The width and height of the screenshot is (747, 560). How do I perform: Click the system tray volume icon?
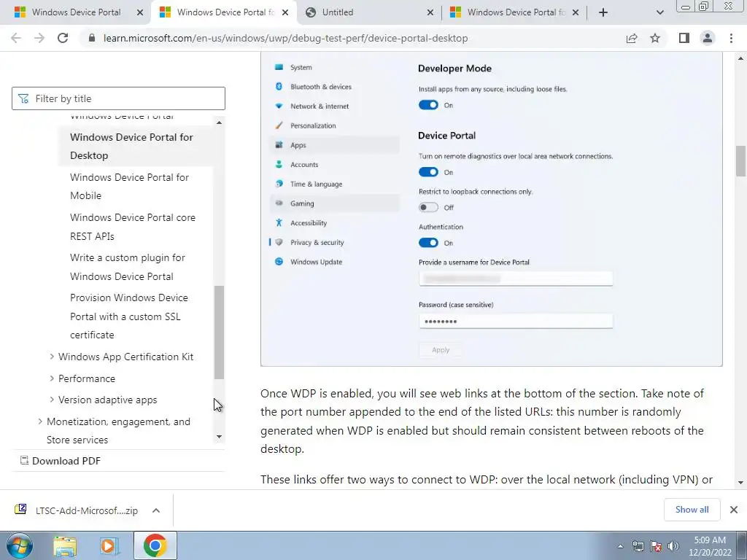[x=673, y=546]
